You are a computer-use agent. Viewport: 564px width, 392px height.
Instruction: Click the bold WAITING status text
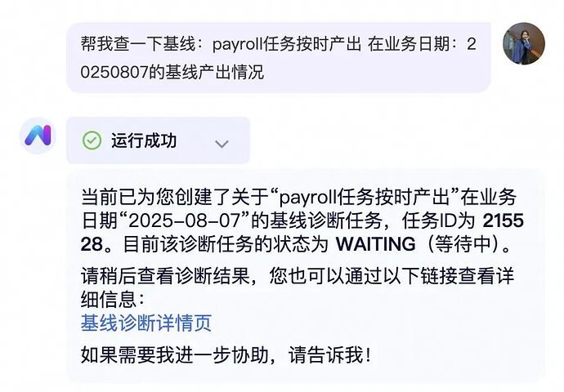pos(375,244)
